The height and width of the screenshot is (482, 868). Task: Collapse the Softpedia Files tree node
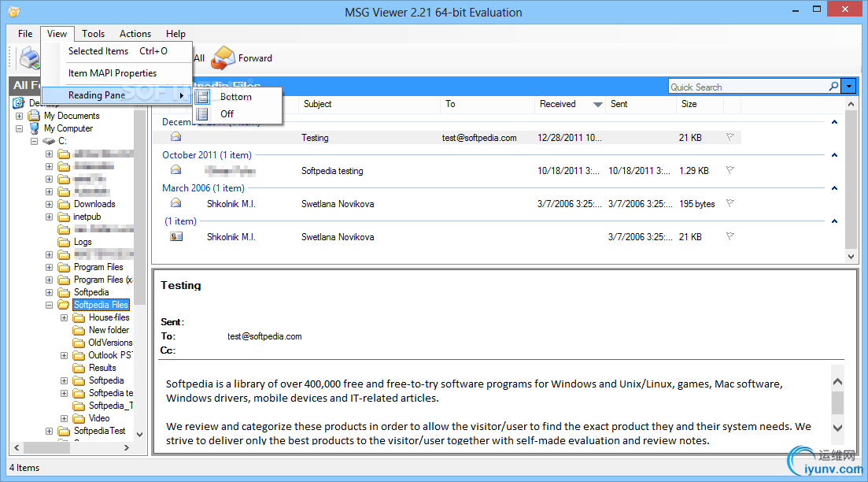50,306
